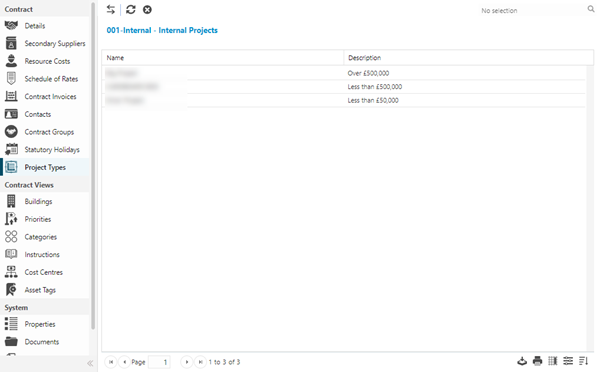The width and height of the screenshot is (600, 372).
Task: Click the Cost Centres hierarchy icon
Action: [x=11, y=272]
